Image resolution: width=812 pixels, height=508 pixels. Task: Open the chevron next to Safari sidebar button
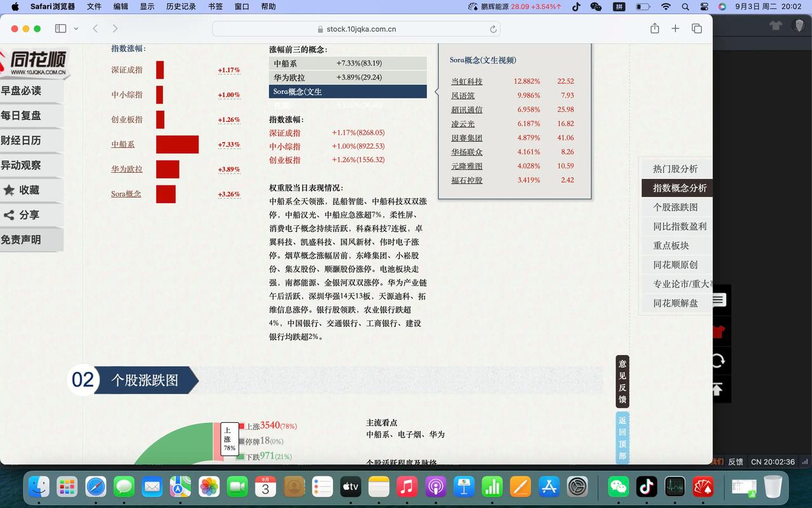[75, 29]
